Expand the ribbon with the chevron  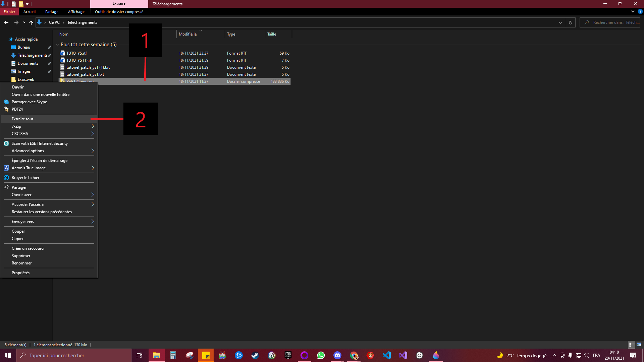[x=633, y=11]
